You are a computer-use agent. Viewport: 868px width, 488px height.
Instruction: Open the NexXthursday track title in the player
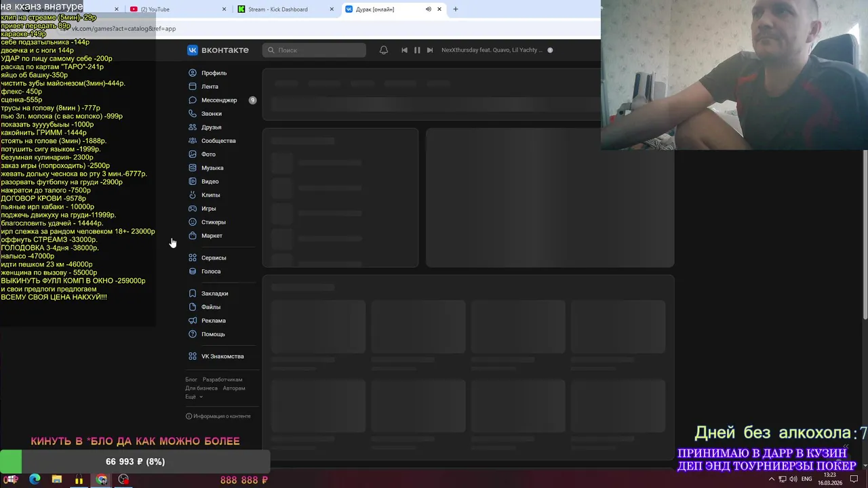[492, 49]
